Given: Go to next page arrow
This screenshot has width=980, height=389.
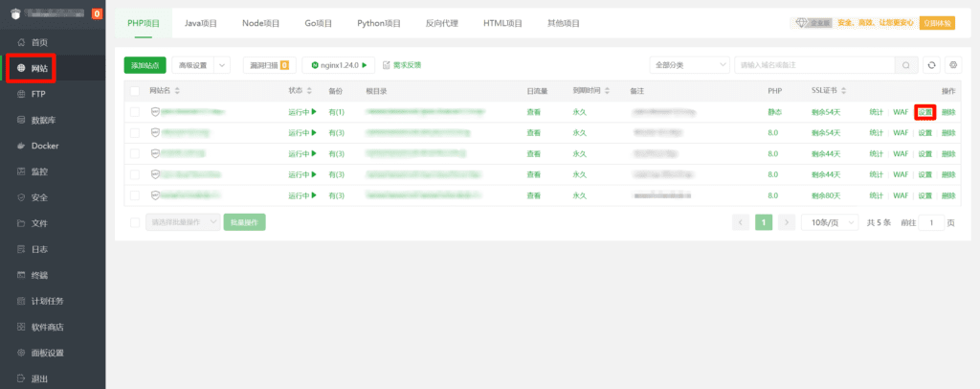Looking at the screenshot, I should point(787,222).
